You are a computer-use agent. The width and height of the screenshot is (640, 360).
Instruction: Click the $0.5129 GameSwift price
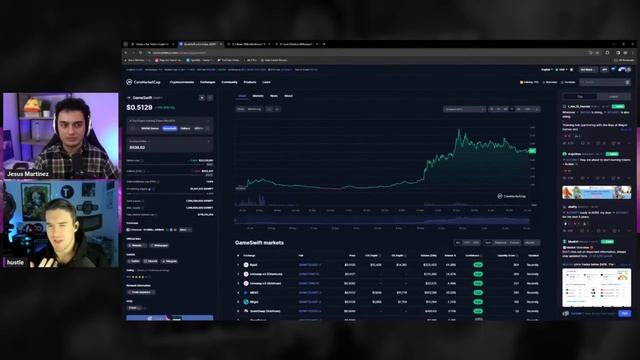tap(139, 107)
